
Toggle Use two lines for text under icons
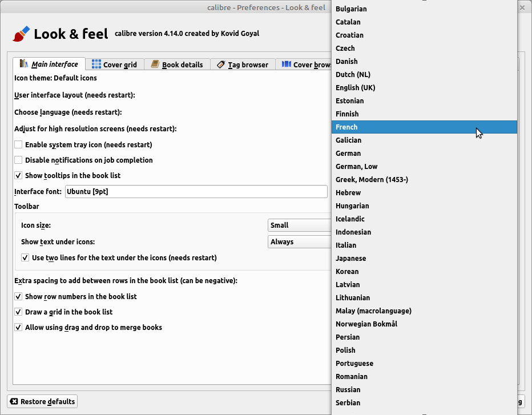click(x=25, y=257)
